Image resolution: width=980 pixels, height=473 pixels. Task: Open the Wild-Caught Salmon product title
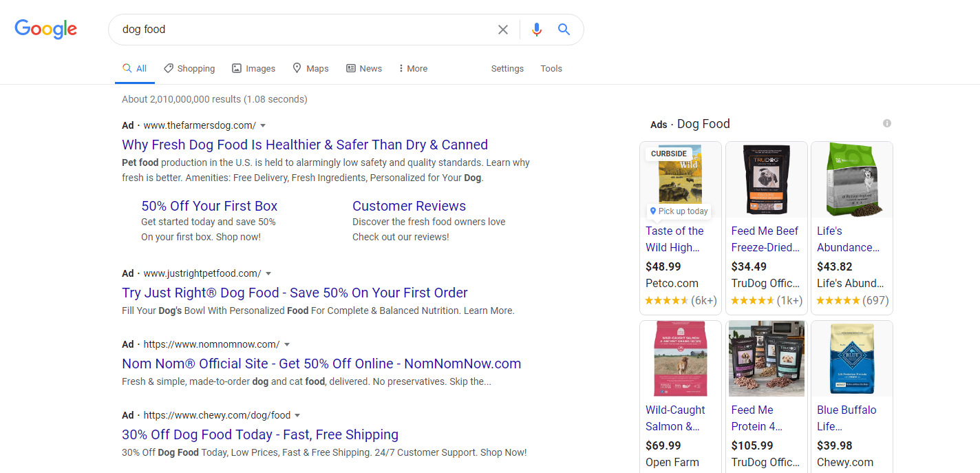click(675, 418)
